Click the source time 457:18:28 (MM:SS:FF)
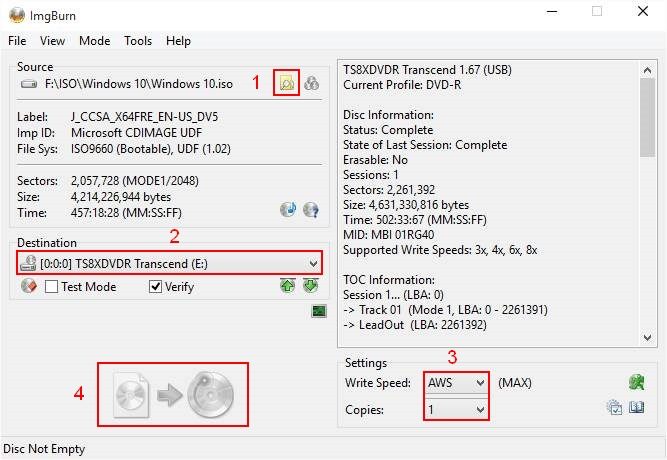 tap(126, 213)
